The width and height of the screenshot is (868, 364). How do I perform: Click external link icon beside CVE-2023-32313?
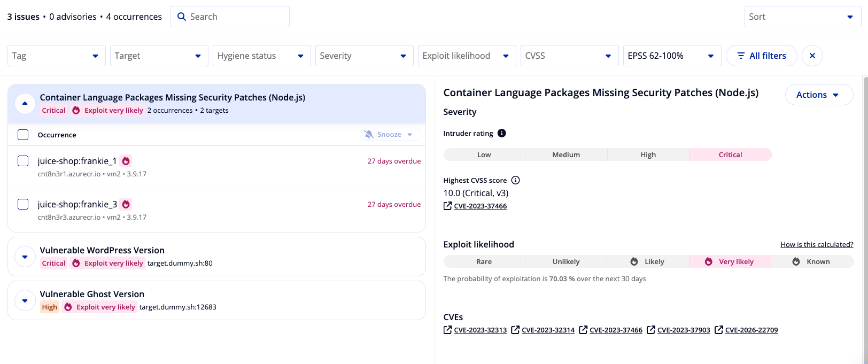[x=447, y=330]
